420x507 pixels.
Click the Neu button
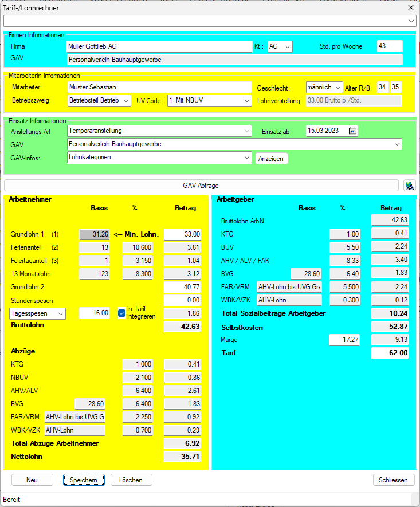(x=32, y=480)
